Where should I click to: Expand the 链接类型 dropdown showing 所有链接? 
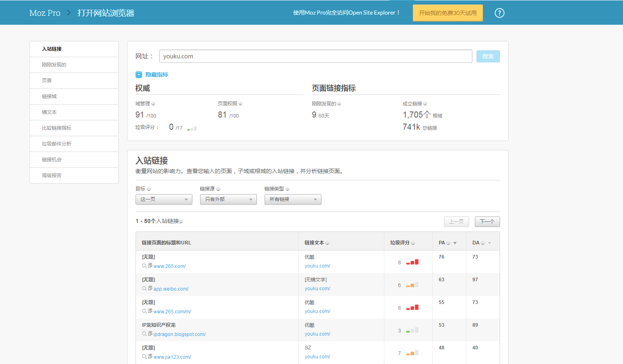293,199
